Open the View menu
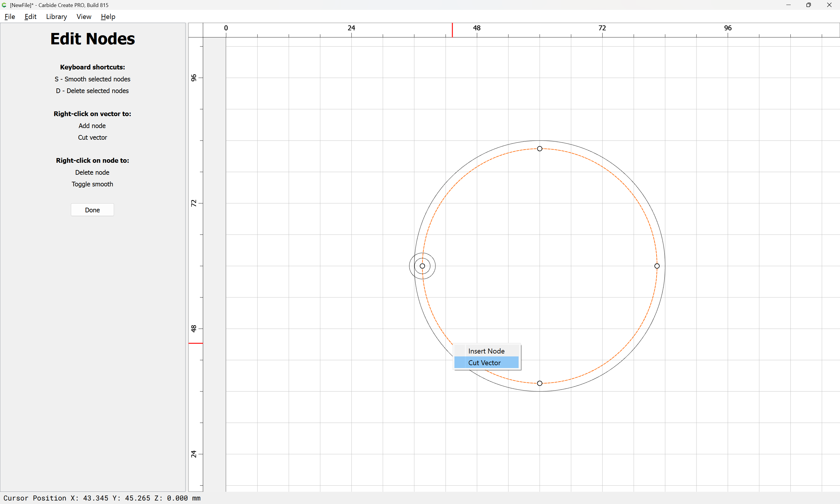The width and height of the screenshot is (840, 504). 84,17
